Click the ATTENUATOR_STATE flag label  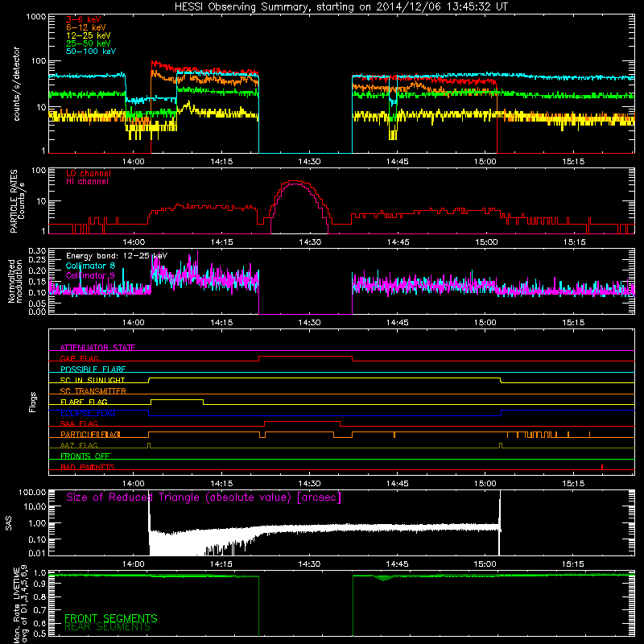point(97,348)
